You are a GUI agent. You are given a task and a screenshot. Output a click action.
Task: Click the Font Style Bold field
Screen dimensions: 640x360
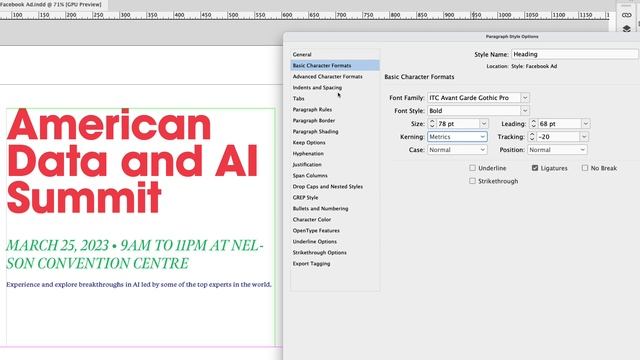point(473,111)
